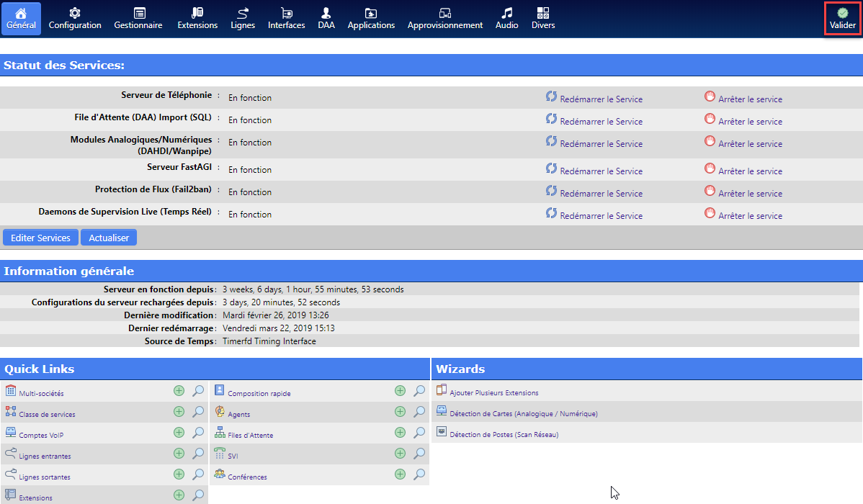Add a new Multi-sociétés entry with plus icon
This screenshot has height=504, width=863.
179,391
